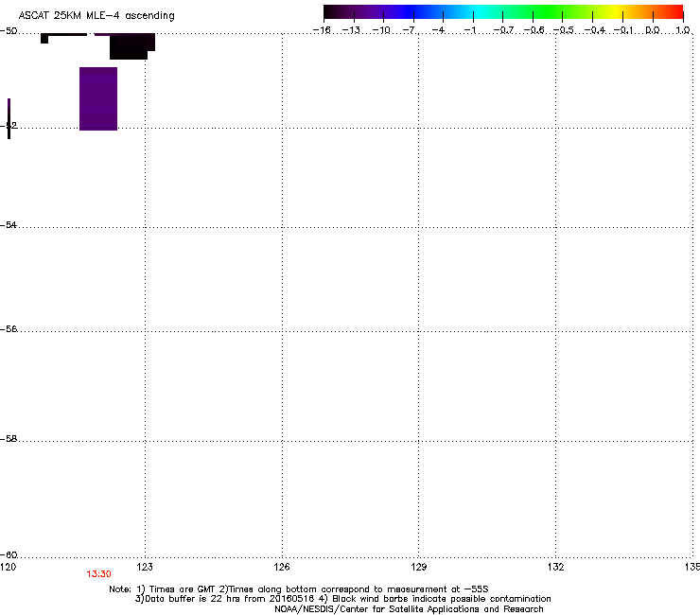Click the longitude label '120'
This screenshot has width=700, height=615.
8,567
